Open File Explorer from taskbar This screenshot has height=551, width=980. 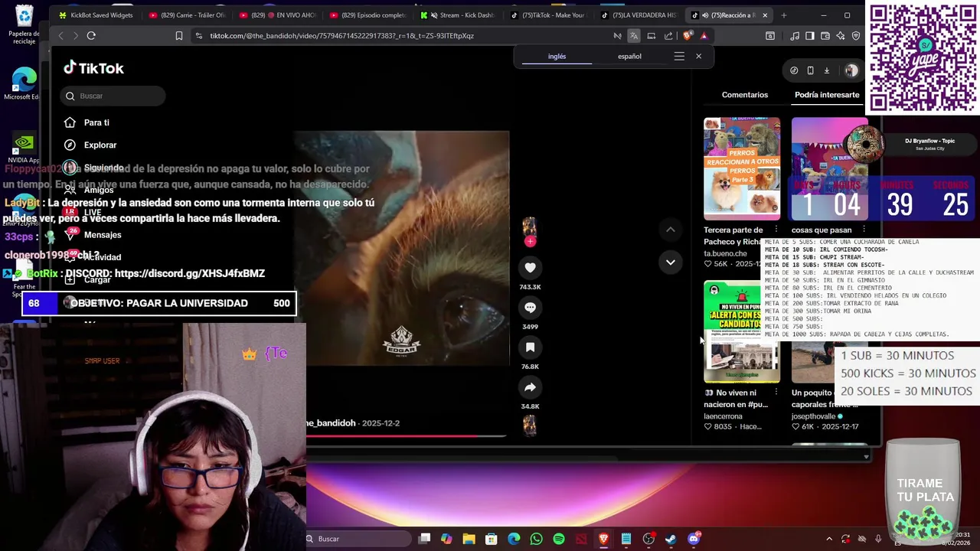pyautogui.click(x=469, y=539)
